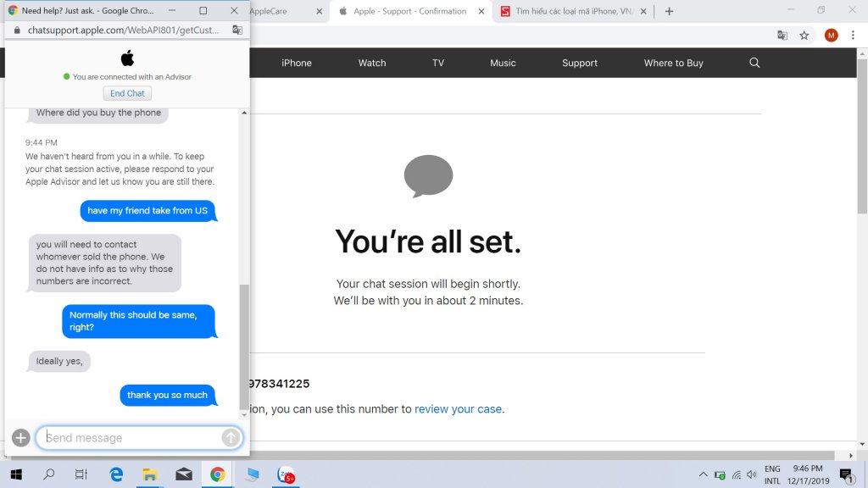Click the Chrome icon on the taskbar
The width and height of the screenshot is (868, 488).
coord(218,474)
